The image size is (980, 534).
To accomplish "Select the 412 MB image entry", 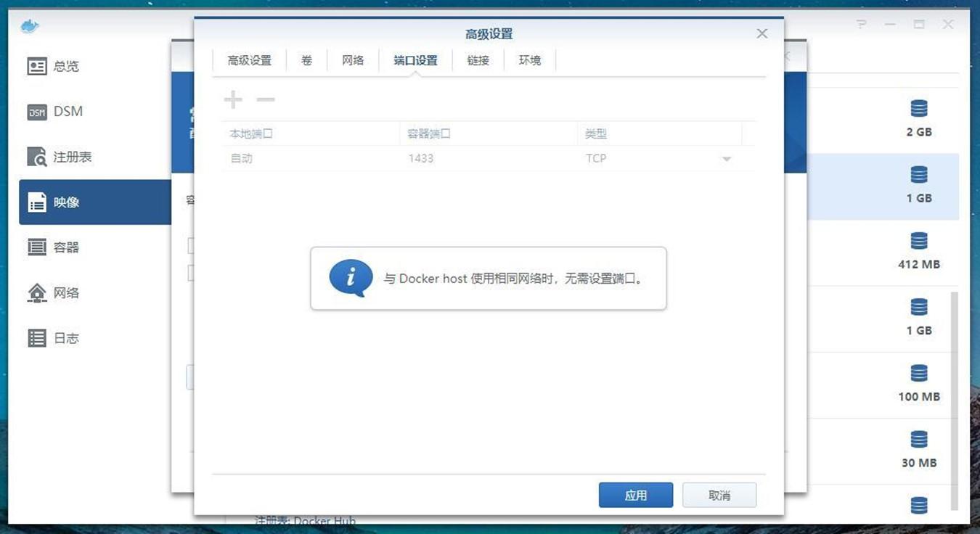I will pos(918,252).
